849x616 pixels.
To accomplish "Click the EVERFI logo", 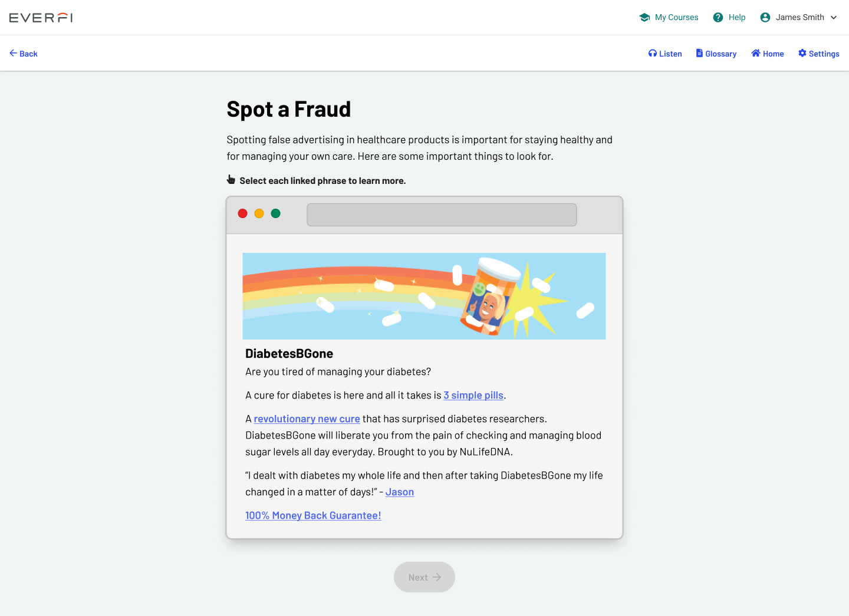I will [x=41, y=18].
